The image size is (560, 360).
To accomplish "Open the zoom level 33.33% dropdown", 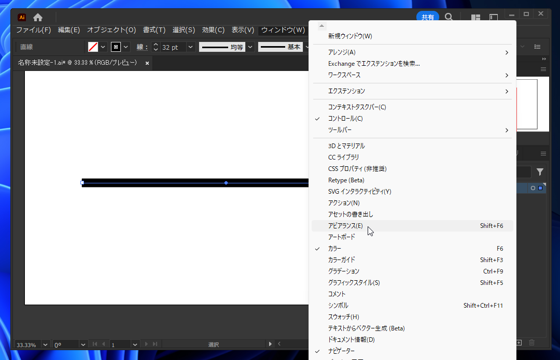I will pos(45,345).
